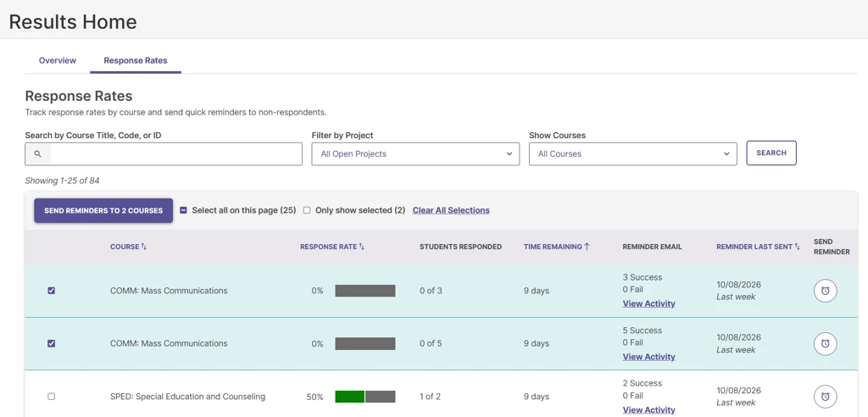Uncheck COMM course with 0 of 5 responded

point(52,343)
